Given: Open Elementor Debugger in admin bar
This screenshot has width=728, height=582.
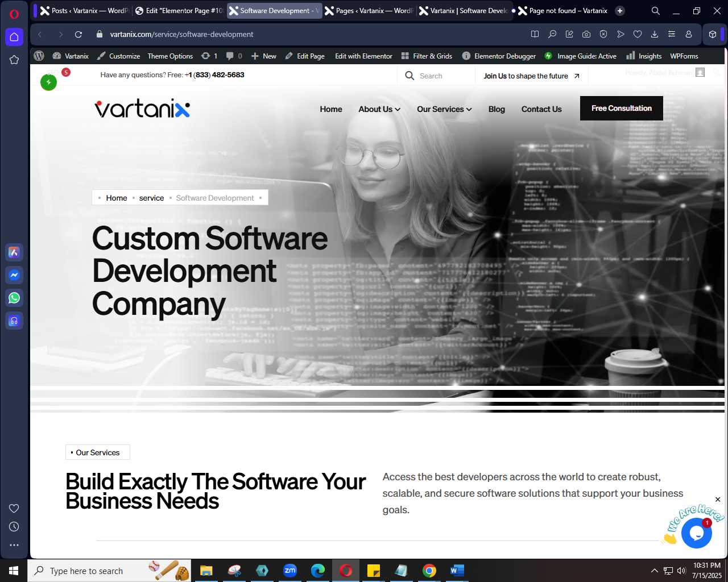Looking at the screenshot, I should coord(499,56).
